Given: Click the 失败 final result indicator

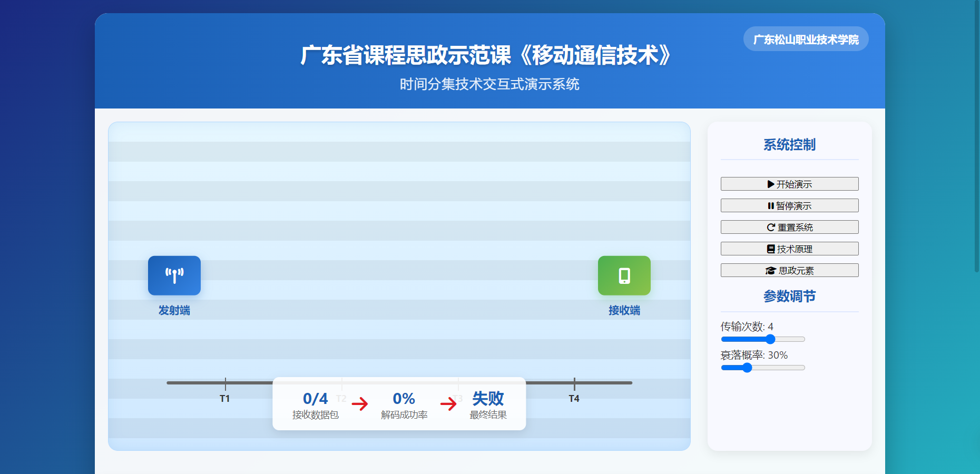Looking at the screenshot, I should [x=488, y=399].
